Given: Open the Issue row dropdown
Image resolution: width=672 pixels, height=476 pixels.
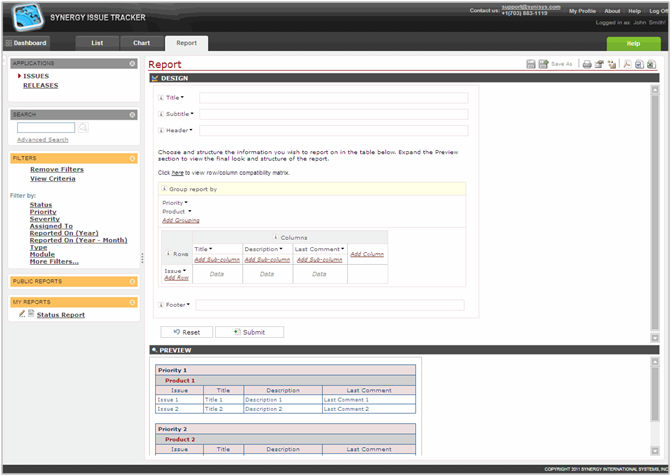Looking at the screenshot, I should tap(185, 270).
